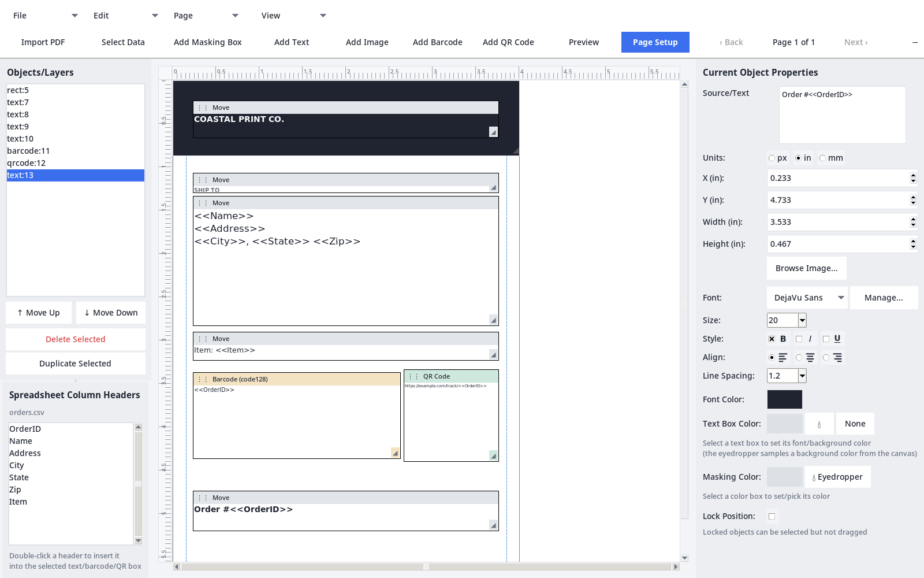Enable the Underline style checkbox

click(x=826, y=339)
